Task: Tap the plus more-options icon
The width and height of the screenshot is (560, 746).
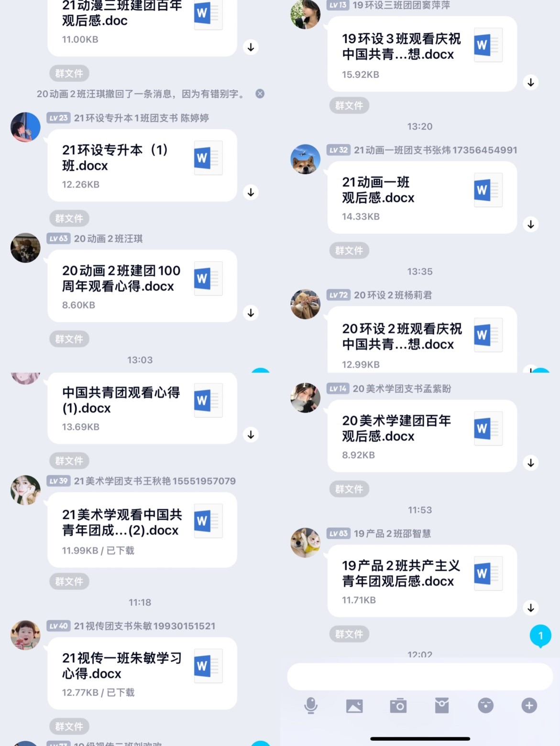Action: pyautogui.click(x=529, y=705)
